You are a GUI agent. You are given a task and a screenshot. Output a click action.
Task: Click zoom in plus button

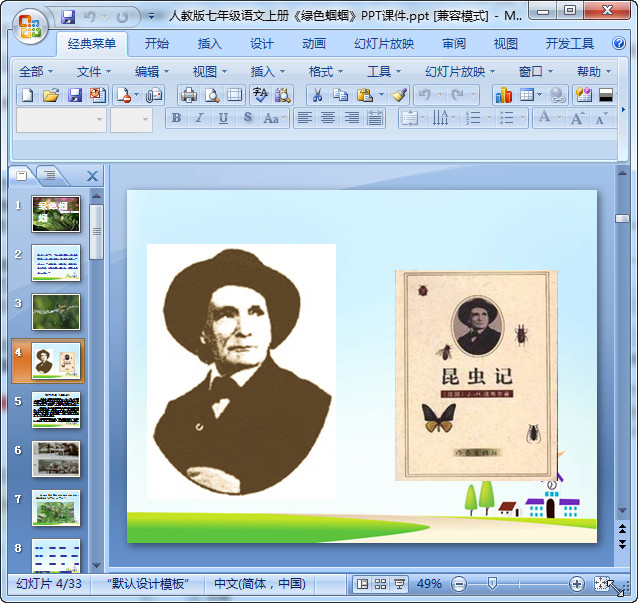pyautogui.click(x=577, y=585)
